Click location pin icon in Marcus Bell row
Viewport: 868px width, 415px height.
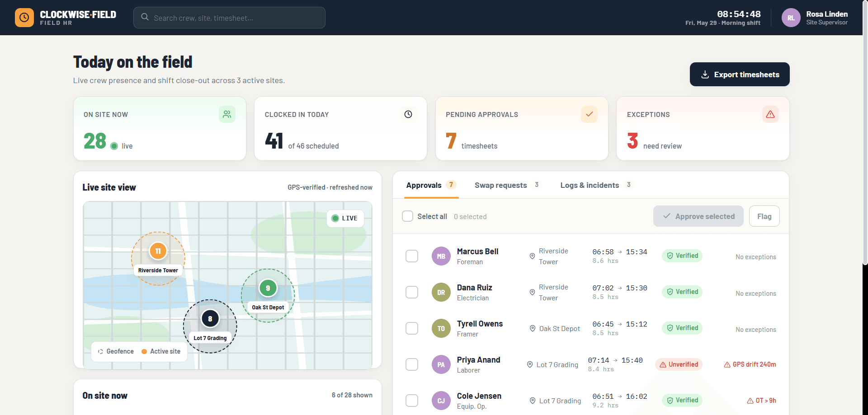532,256
